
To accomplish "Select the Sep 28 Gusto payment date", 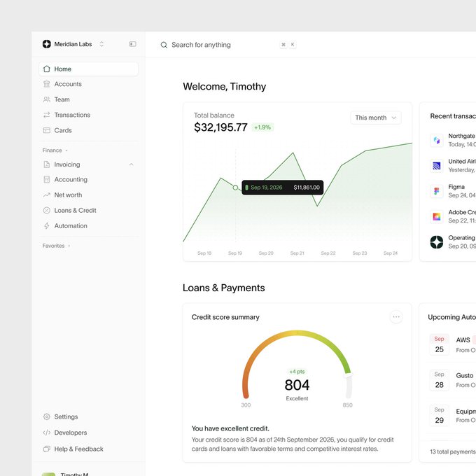I will (440, 380).
